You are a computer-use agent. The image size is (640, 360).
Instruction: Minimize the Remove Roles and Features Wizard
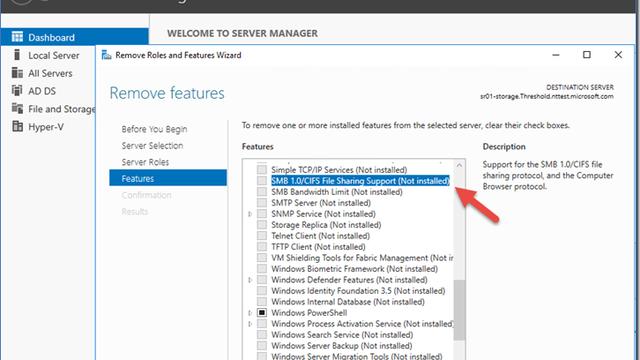pos(556,55)
